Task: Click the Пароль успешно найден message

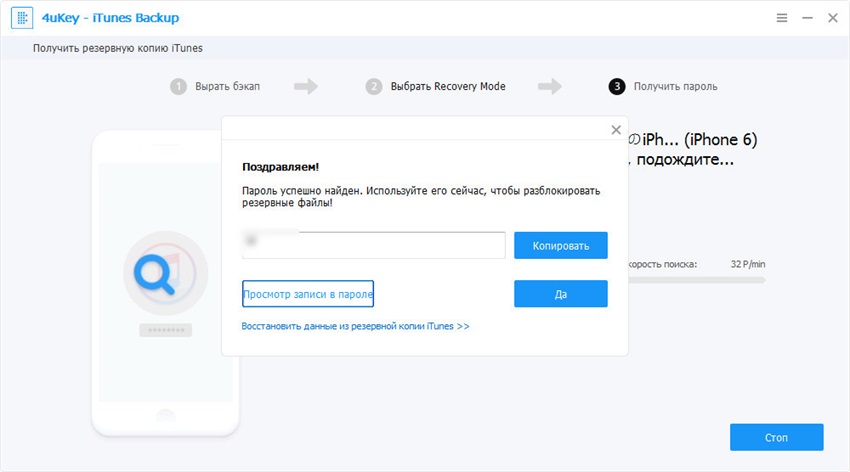Action: tap(421, 197)
